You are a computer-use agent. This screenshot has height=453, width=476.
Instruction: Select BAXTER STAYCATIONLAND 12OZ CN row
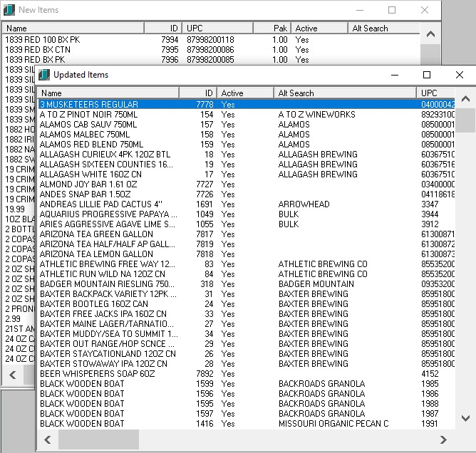coord(247,354)
